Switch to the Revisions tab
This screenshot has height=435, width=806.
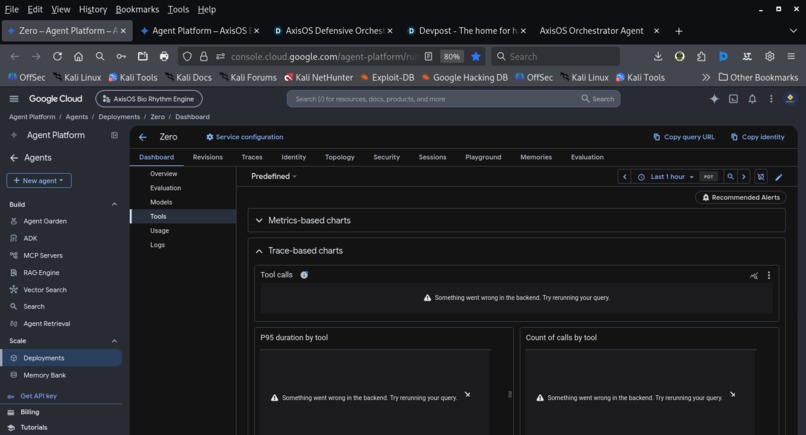pos(208,157)
